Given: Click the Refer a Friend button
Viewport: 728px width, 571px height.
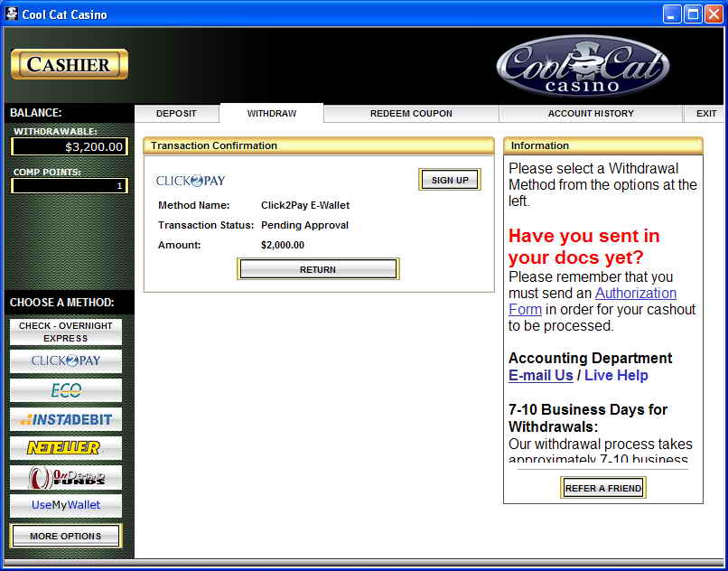Looking at the screenshot, I should [x=603, y=488].
